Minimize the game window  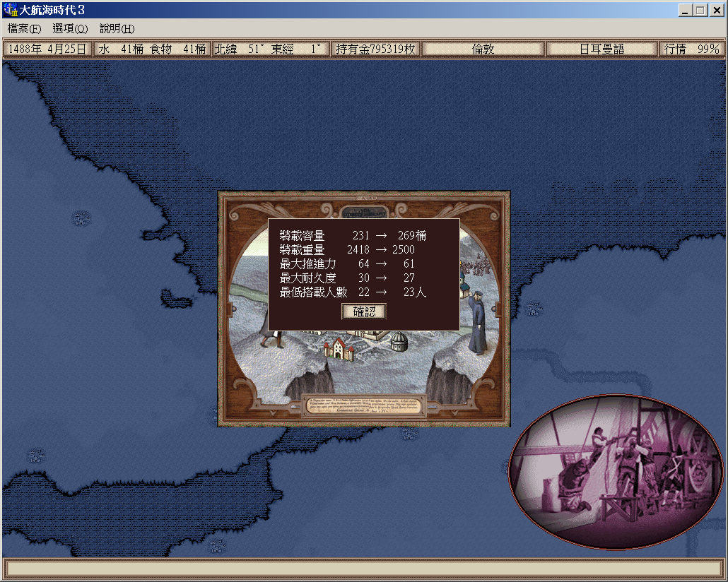[686, 10]
